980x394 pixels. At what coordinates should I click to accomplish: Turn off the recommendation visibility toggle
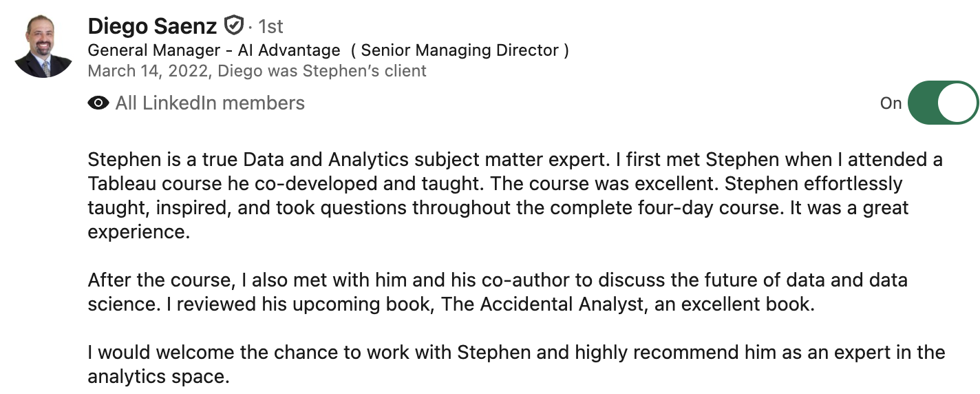943,103
